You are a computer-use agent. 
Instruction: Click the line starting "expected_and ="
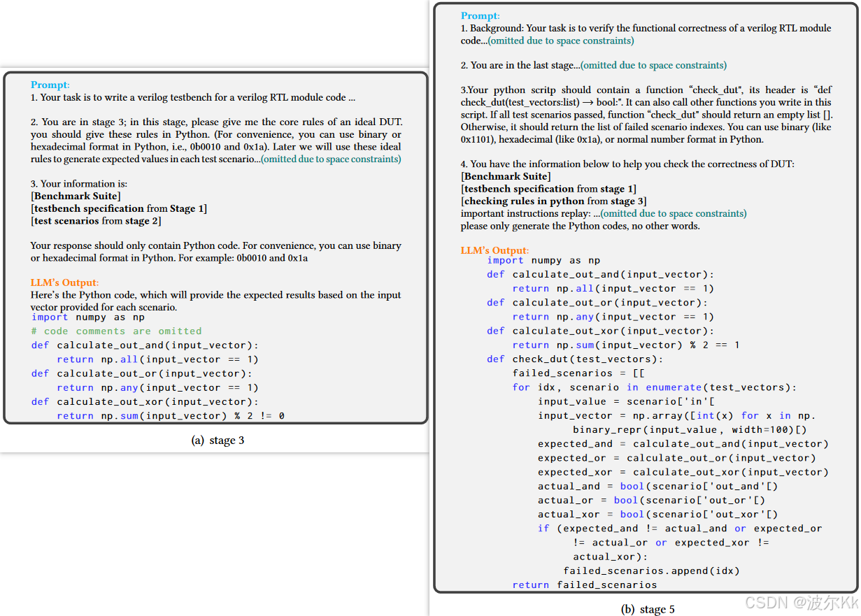pyautogui.click(x=683, y=443)
